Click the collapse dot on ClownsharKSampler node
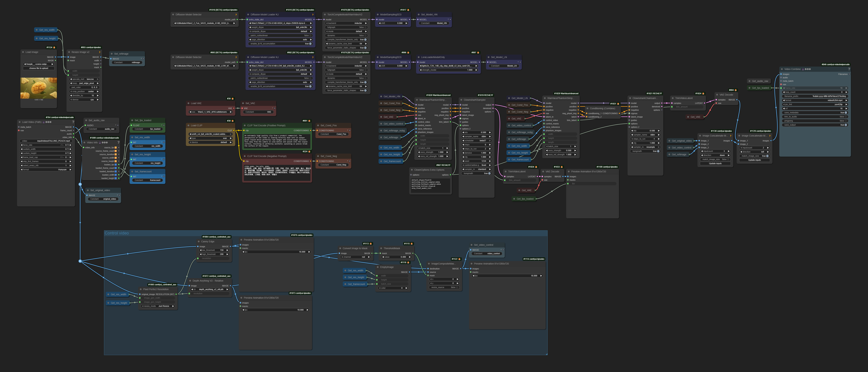This screenshot has height=372, width=868. click(x=461, y=100)
